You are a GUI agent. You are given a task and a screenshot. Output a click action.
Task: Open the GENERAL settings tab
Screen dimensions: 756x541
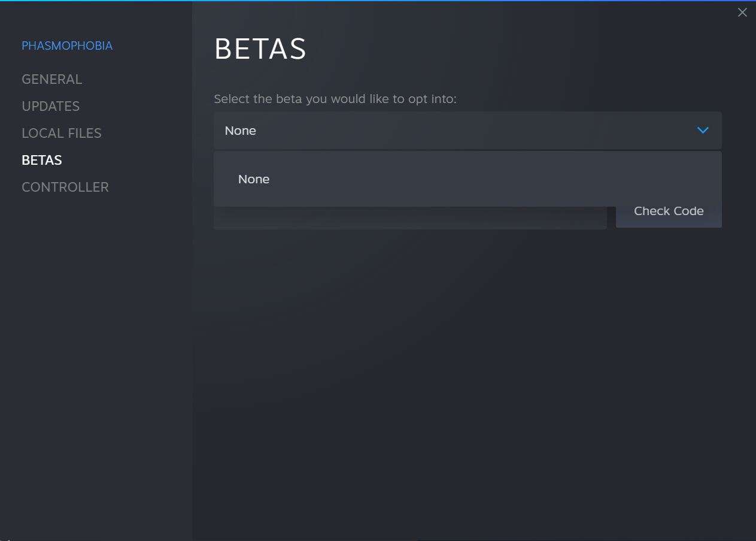(x=51, y=79)
